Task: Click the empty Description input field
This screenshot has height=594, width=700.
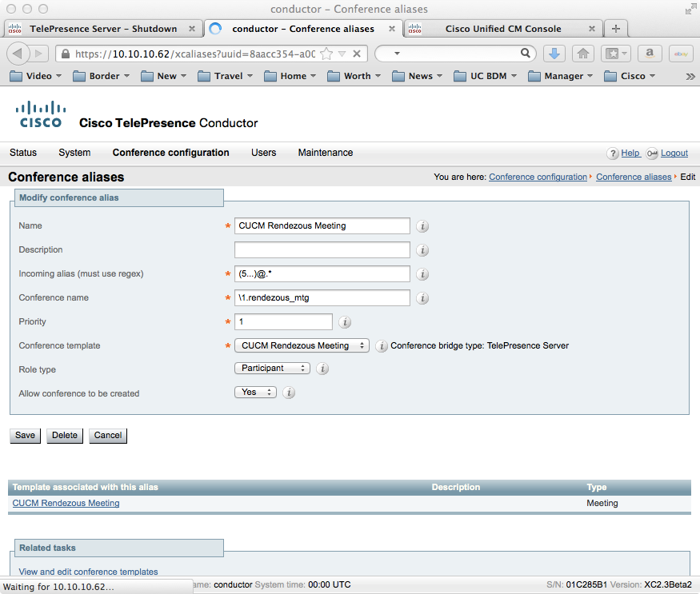Action: (322, 250)
